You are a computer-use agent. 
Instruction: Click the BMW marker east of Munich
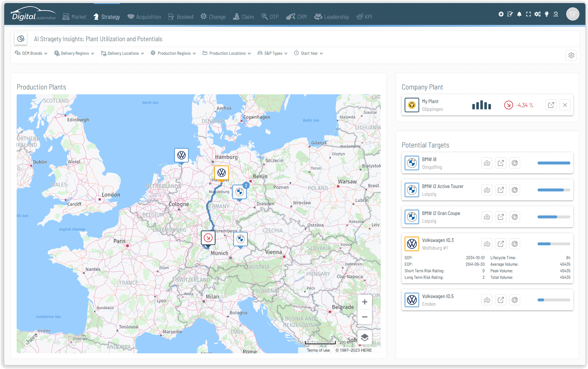(x=240, y=239)
